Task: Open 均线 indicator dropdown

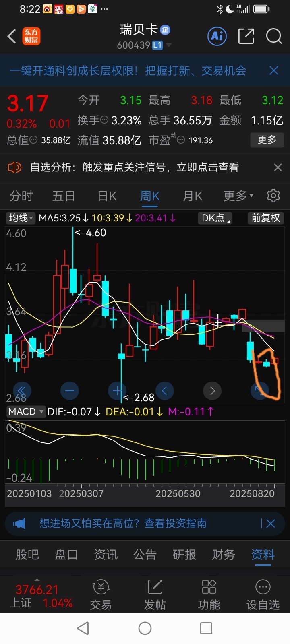Action: (21, 218)
